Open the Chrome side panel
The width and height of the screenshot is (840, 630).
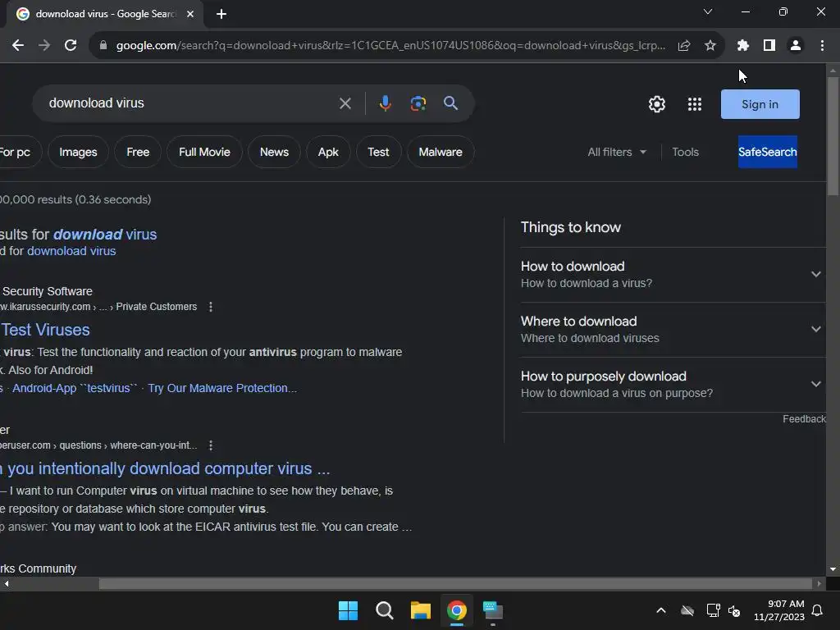tap(769, 46)
